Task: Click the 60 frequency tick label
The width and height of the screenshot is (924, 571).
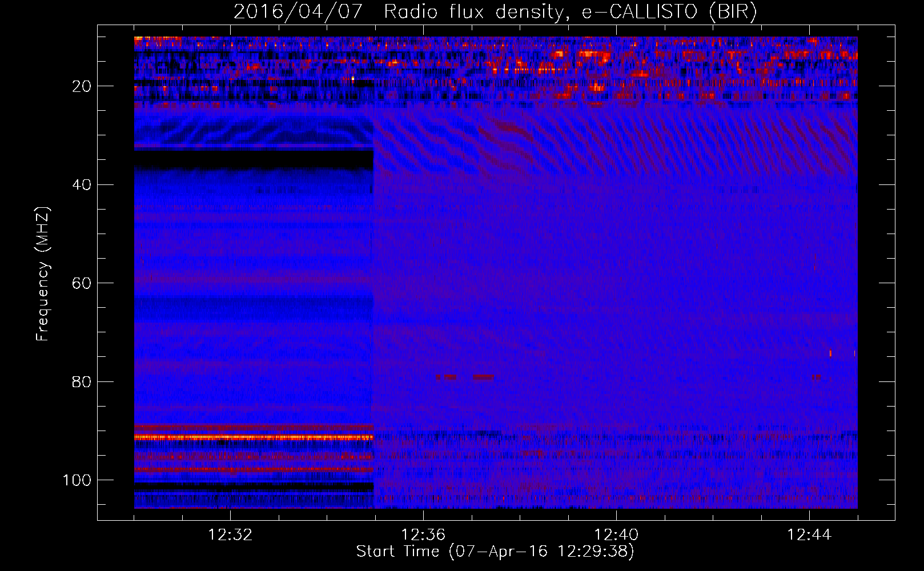Action: [x=82, y=283]
